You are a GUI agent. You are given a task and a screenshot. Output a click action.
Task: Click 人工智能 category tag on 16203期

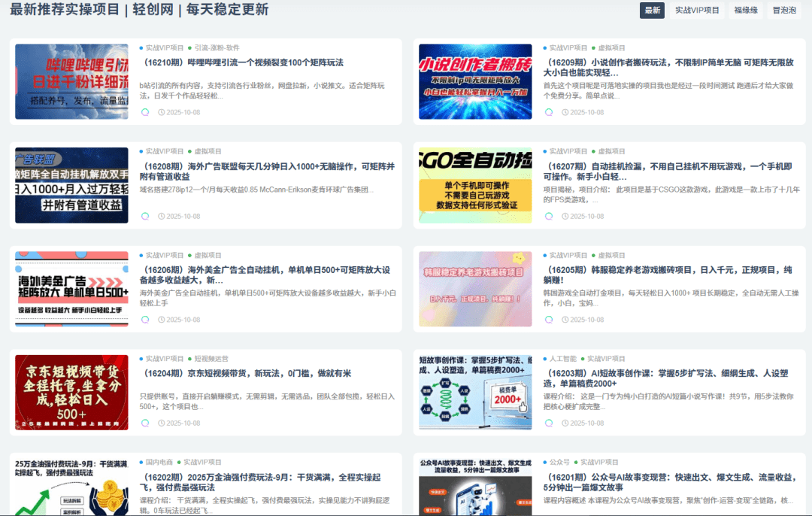(562, 359)
